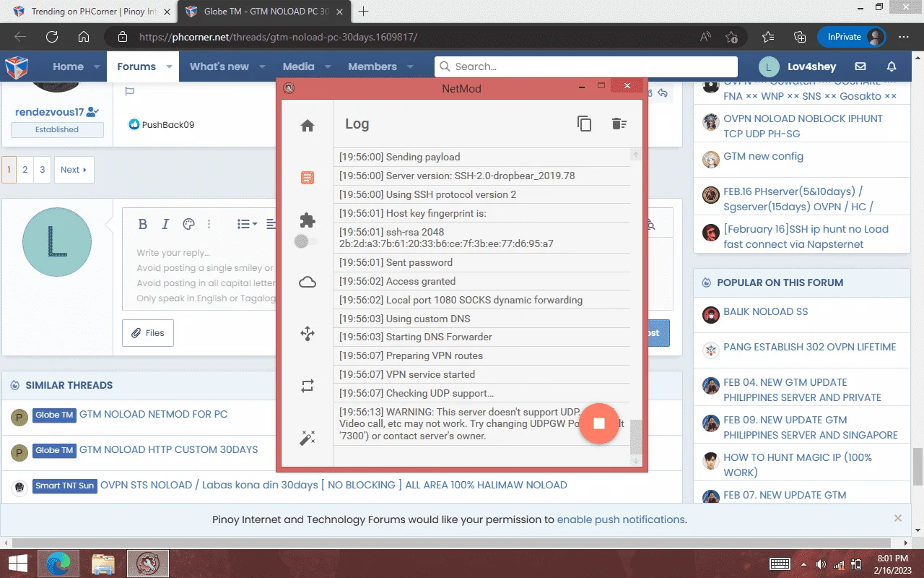Open the browser Favorites list icon
924x578 pixels.
(x=768, y=37)
